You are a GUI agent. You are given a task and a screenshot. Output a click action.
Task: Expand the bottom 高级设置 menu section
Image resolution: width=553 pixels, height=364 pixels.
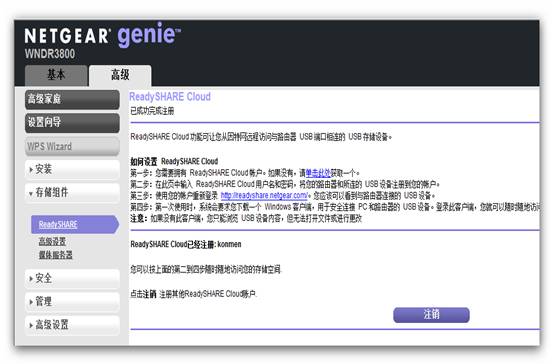coord(72,325)
